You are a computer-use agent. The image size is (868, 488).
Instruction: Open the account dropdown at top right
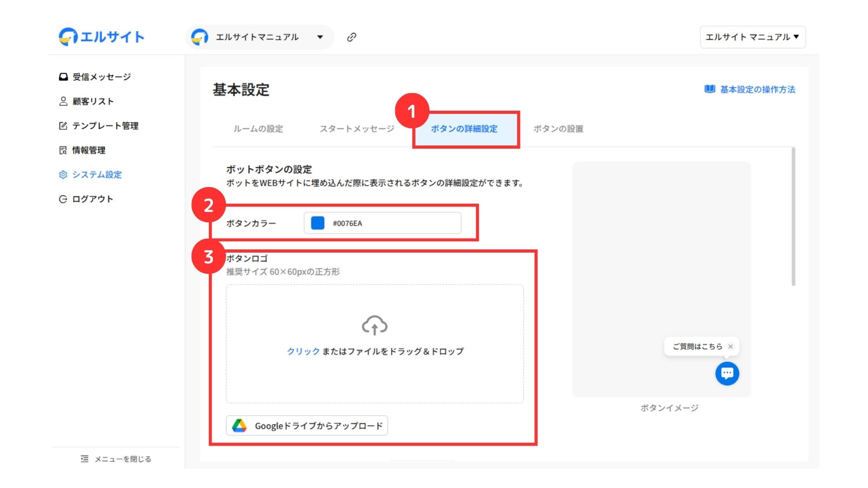click(x=752, y=37)
